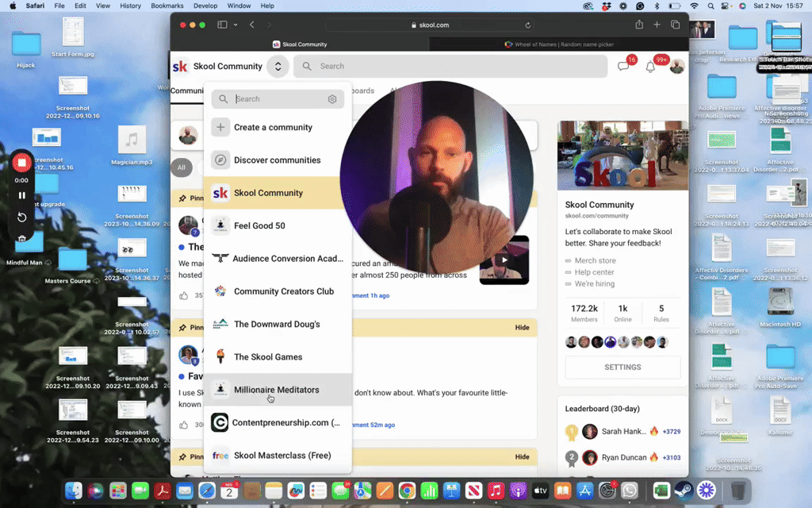
Task: Open the Hijack folder on desktop
Action: point(26,50)
